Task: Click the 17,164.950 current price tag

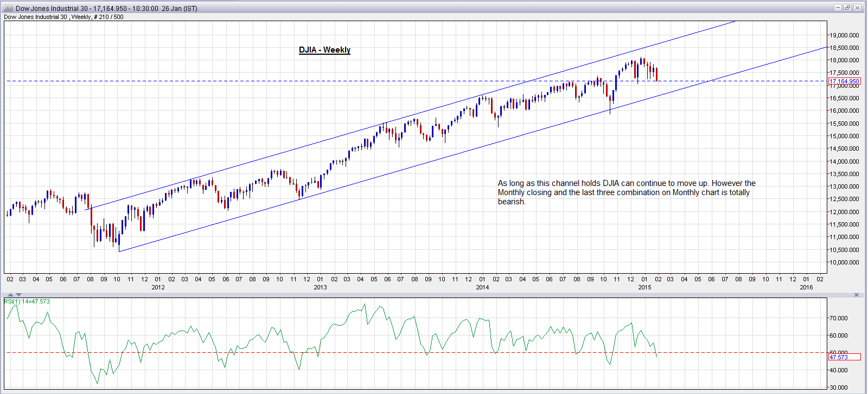Action: tap(844, 81)
